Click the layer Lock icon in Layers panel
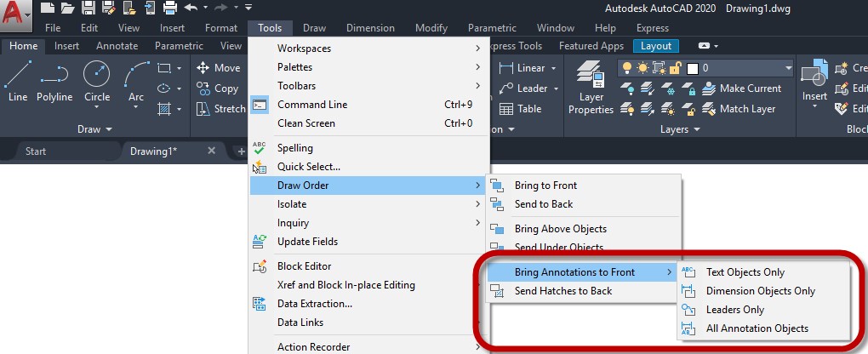Viewport: 868px width, 354px height. [x=688, y=88]
